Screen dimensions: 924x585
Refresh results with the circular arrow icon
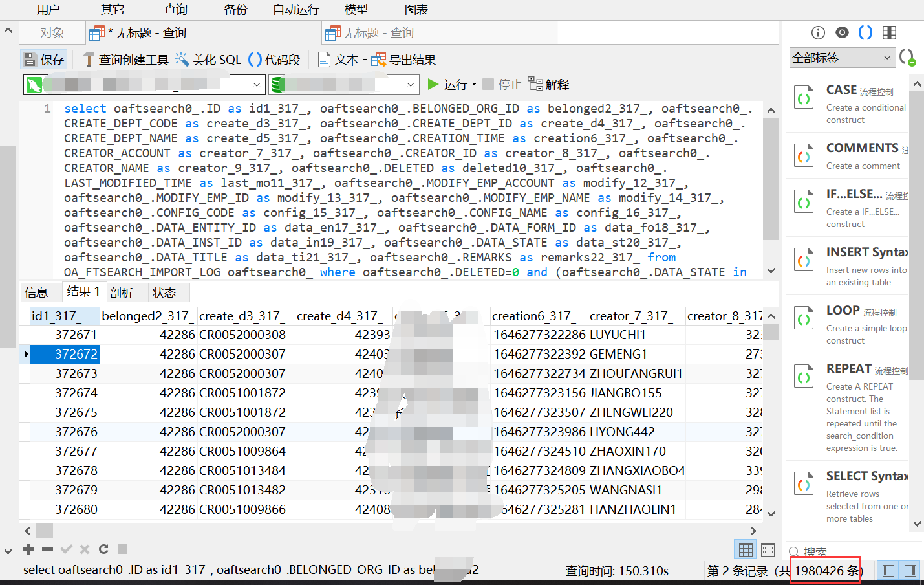point(103,549)
